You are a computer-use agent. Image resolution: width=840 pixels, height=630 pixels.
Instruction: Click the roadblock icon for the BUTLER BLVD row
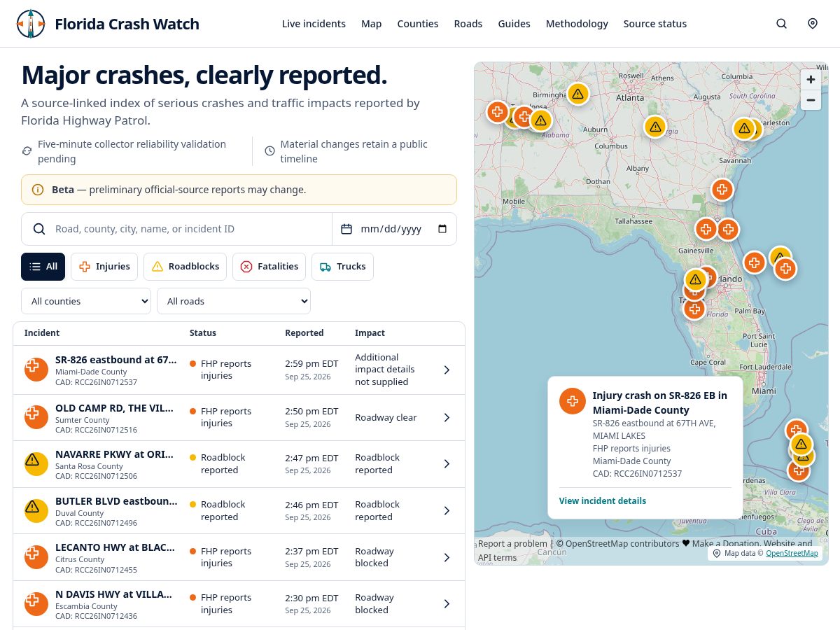coord(36,510)
